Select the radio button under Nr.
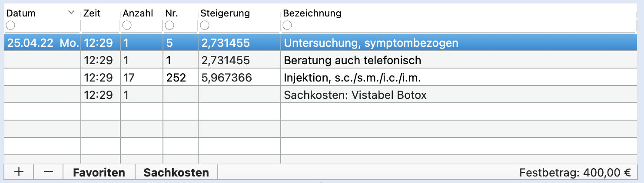Image resolution: width=644 pixels, height=183 pixels. (169, 26)
